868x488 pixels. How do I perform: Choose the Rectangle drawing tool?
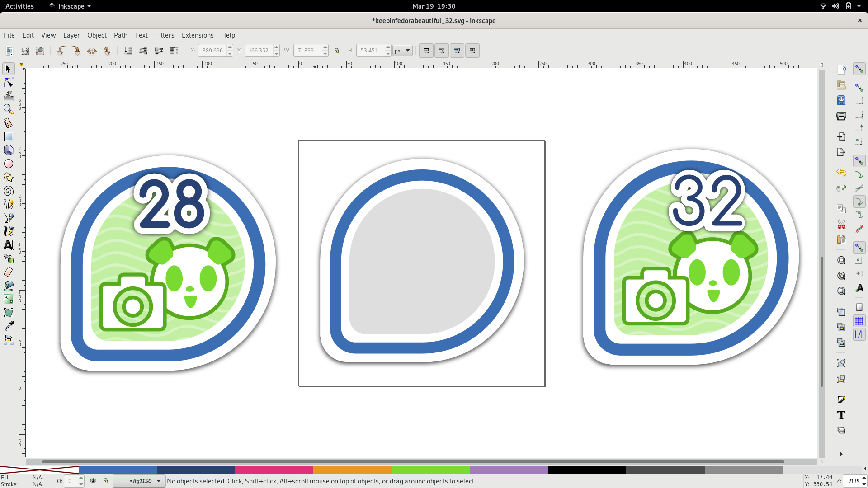pyautogui.click(x=8, y=136)
